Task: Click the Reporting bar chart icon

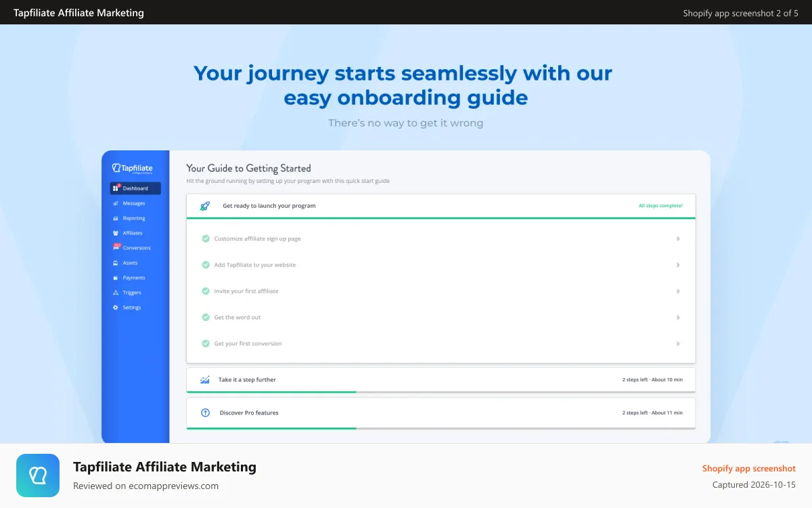Action: click(116, 218)
